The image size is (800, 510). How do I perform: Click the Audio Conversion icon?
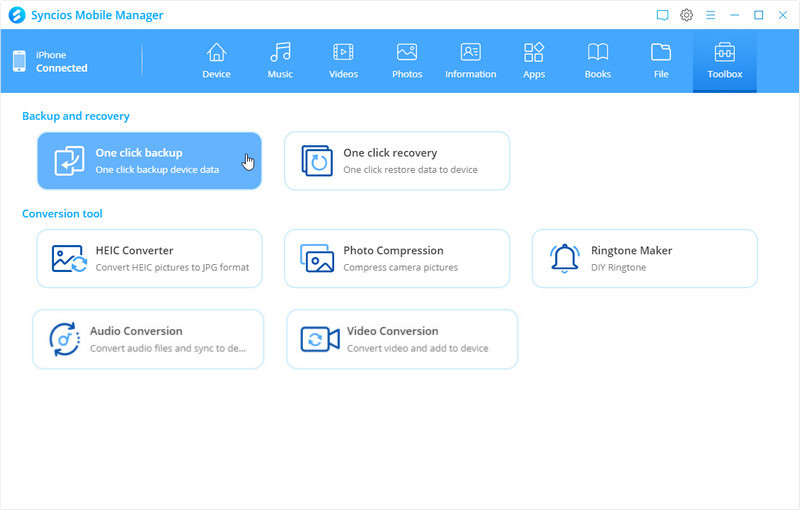point(65,339)
